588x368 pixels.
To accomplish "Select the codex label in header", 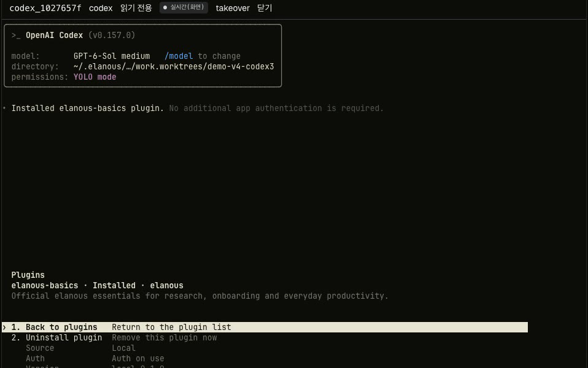I will point(101,8).
